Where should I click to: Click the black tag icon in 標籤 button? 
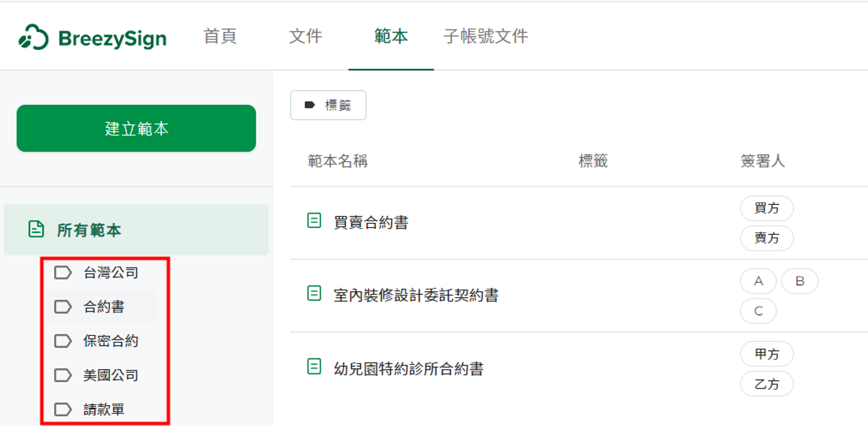pos(310,105)
